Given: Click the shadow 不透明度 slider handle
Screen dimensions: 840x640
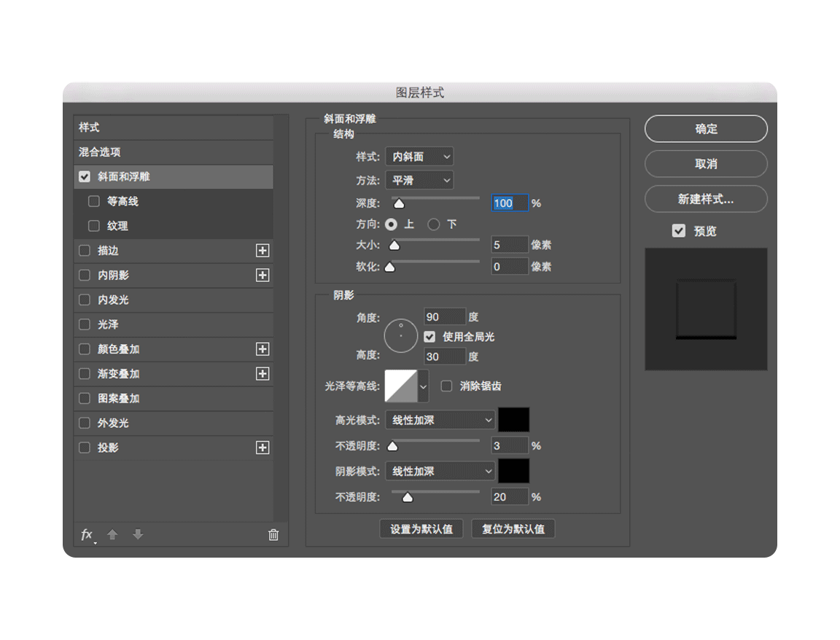Looking at the screenshot, I should (x=408, y=498).
